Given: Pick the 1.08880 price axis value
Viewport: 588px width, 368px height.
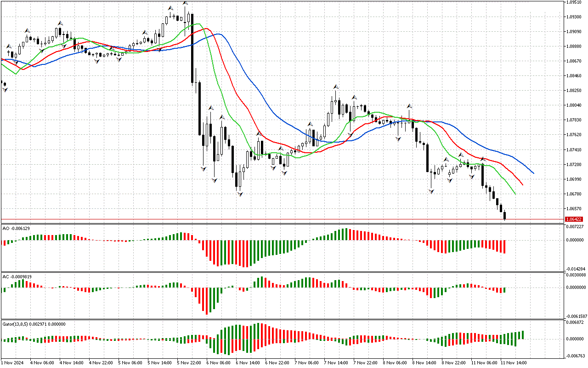Looking at the screenshot, I should coord(574,46).
